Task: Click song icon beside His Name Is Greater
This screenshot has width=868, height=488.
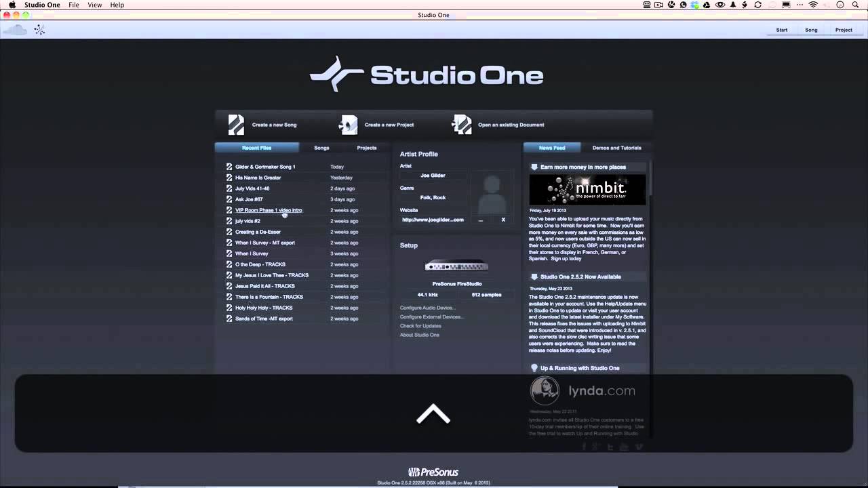Action: tap(229, 178)
